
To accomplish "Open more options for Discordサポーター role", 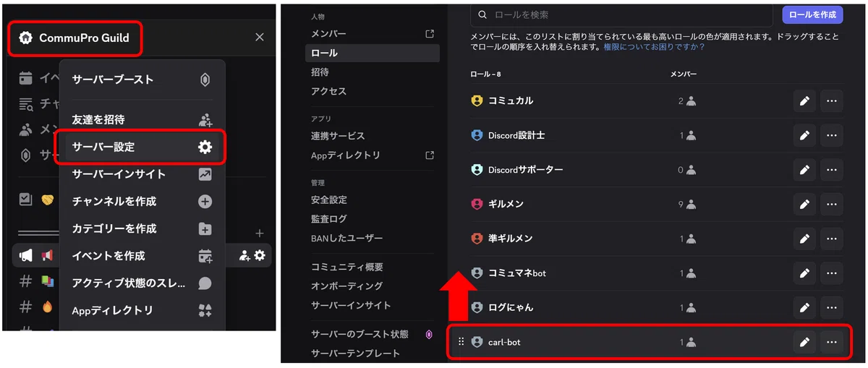I will pyautogui.click(x=831, y=170).
